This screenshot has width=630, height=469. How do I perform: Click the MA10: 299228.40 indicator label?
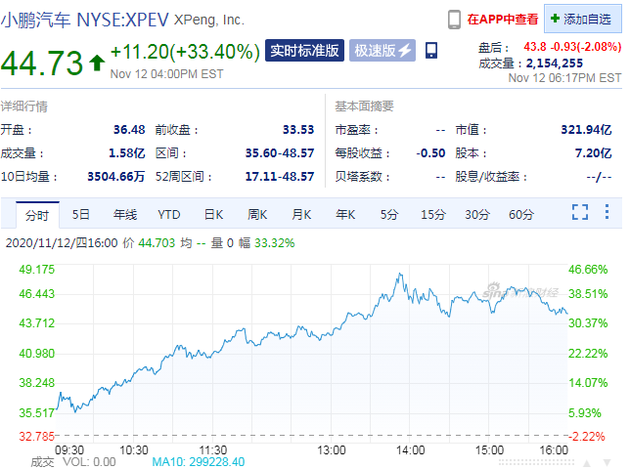198,462
